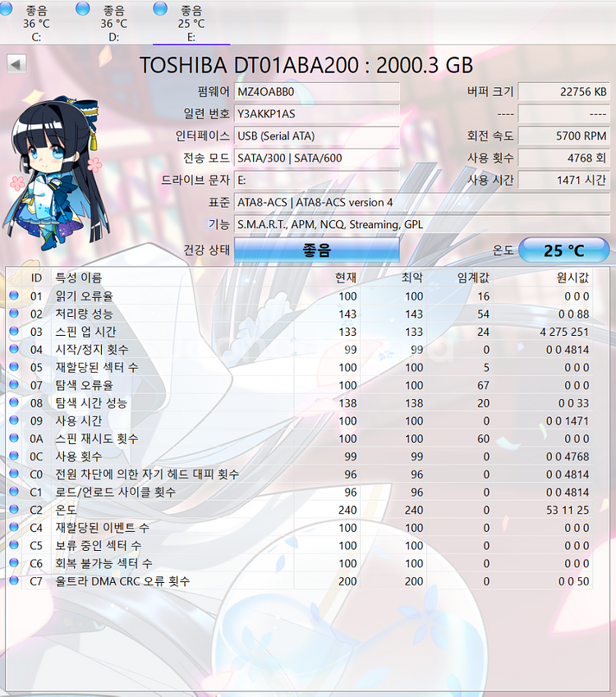Screen dimensions: 616x697
Task: Click the 원시값 raw values column header
Action: (x=572, y=278)
